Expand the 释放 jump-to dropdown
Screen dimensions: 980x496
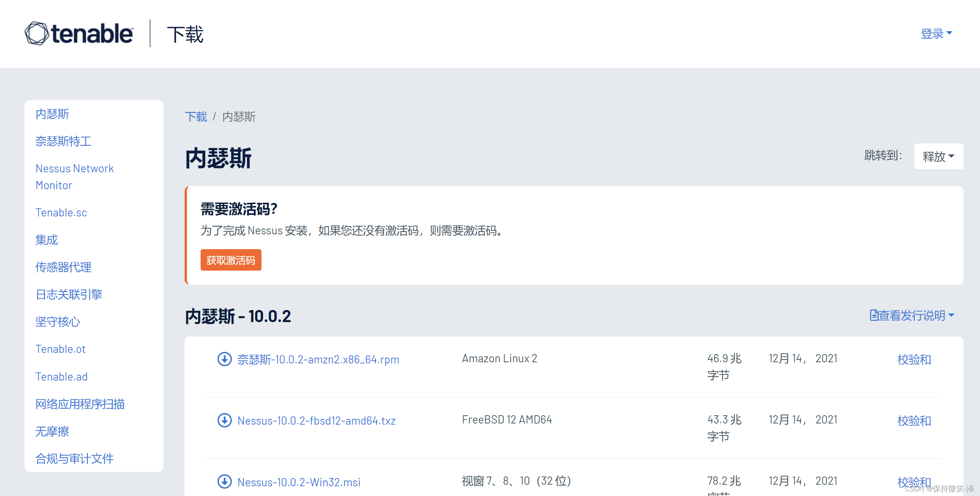pyautogui.click(x=938, y=156)
